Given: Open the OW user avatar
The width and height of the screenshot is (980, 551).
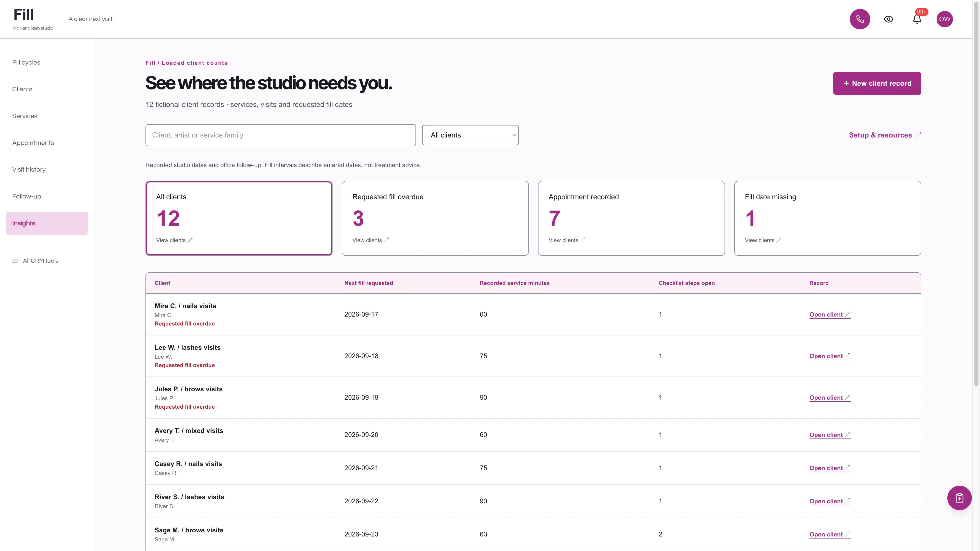Looking at the screenshot, I should tap(944, 19).
